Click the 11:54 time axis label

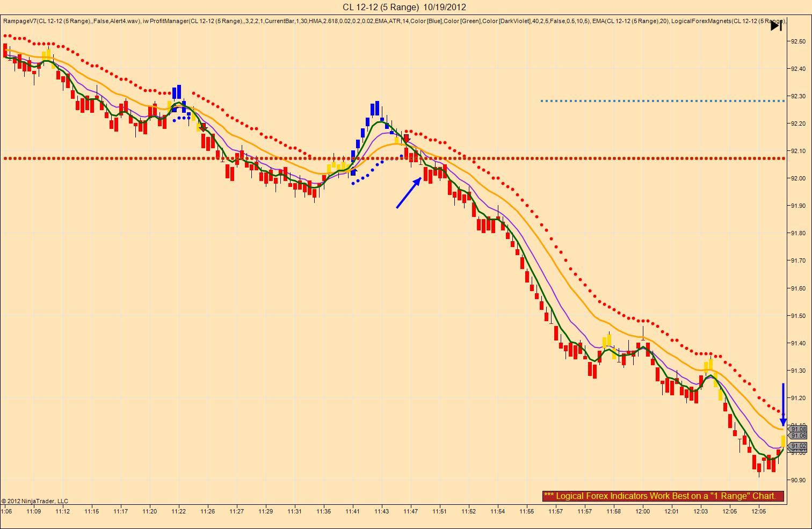point(497,511)
